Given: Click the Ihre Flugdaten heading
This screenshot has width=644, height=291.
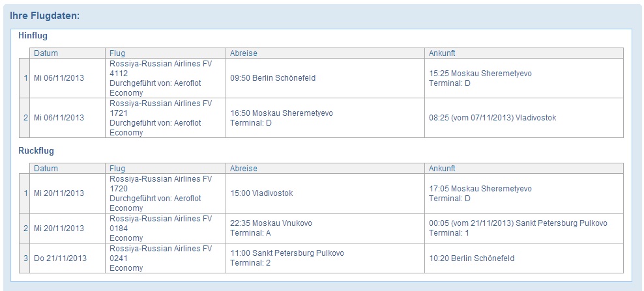Looking at the screenshot, I should [x=44, y=16].
